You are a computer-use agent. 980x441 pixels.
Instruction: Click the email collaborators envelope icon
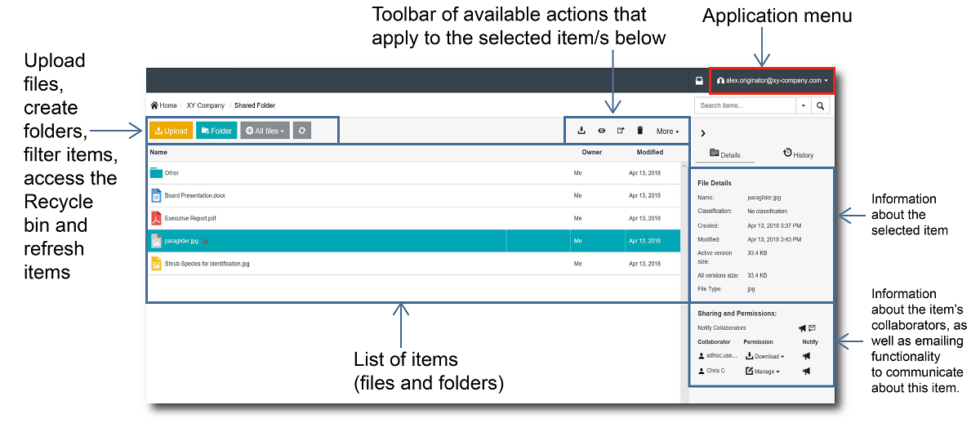(813, 327)
